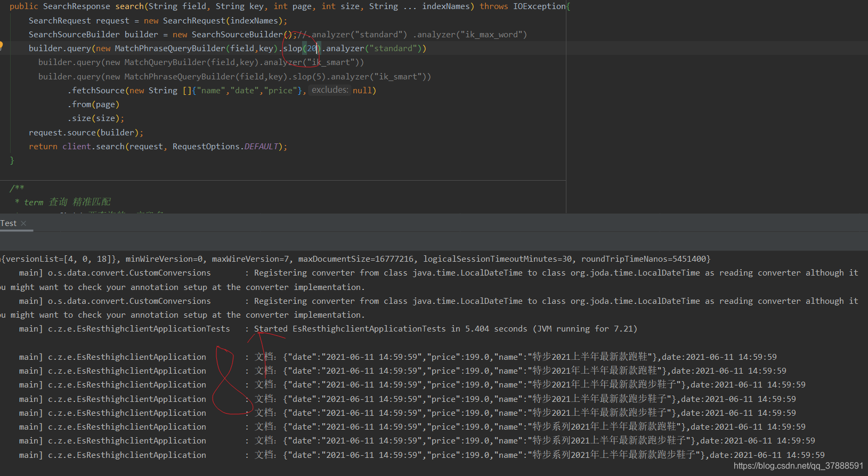The height and width of the screenshot is (476, 868).
Task: Click the 'excludes:' parameter hint
Action: coord(330,90)
